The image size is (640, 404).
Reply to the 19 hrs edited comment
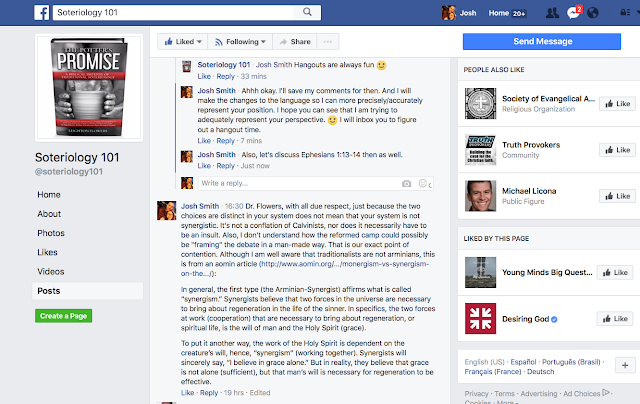[x=209, y=393]
